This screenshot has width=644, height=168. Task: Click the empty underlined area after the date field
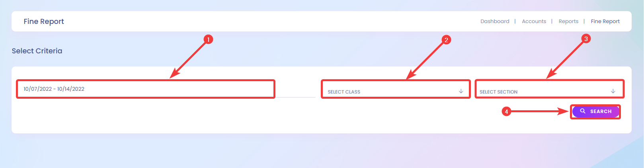[x=295, y=92]
